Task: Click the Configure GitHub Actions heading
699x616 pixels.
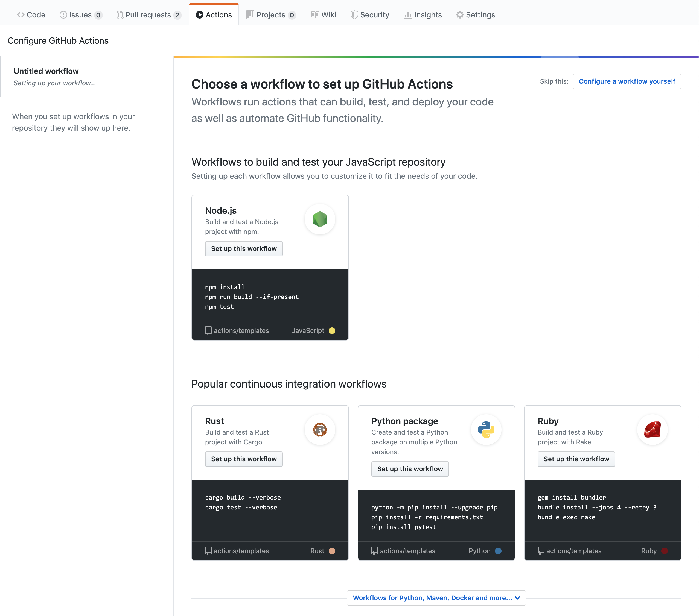Action: pyautogui.click(x=58, y=41)
